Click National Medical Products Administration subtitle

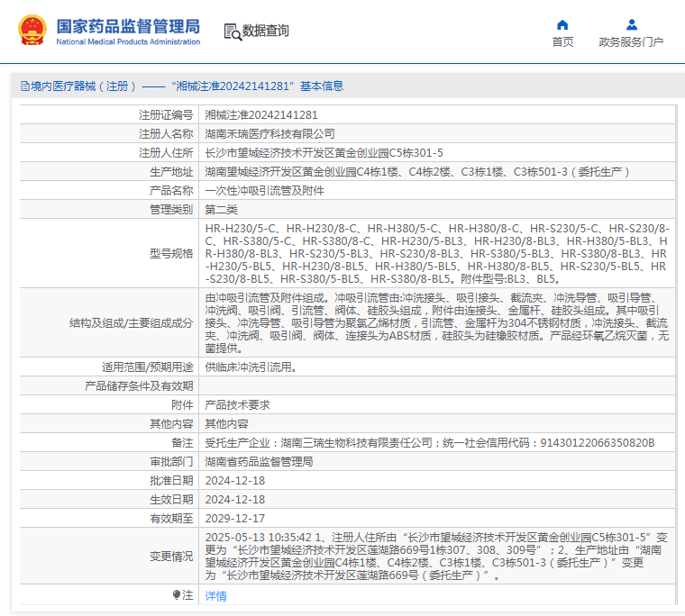click(128, 42)
